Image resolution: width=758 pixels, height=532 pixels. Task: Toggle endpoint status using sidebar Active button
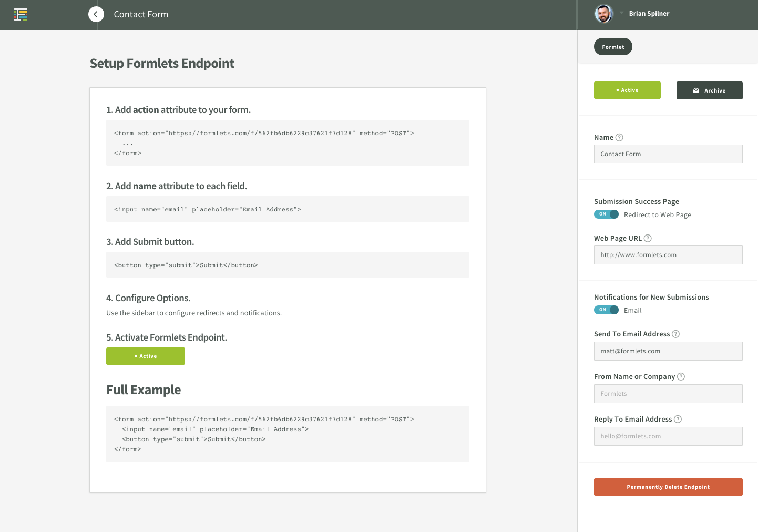click(627, 90)
